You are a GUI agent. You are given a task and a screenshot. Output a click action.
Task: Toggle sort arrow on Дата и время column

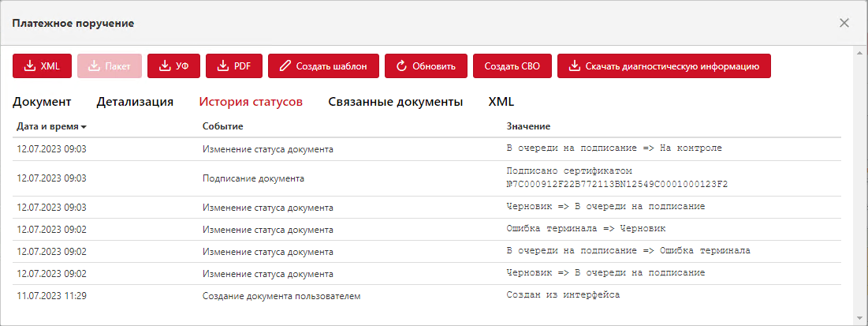pos(84,127)
